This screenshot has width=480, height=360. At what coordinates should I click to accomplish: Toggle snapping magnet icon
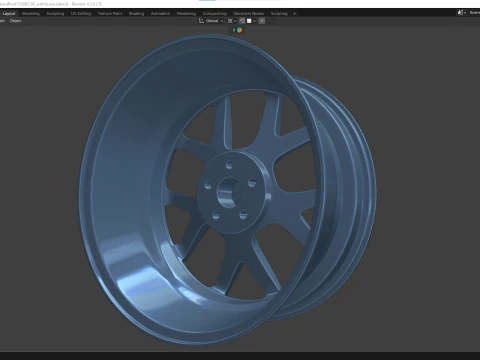click(242, 21)
